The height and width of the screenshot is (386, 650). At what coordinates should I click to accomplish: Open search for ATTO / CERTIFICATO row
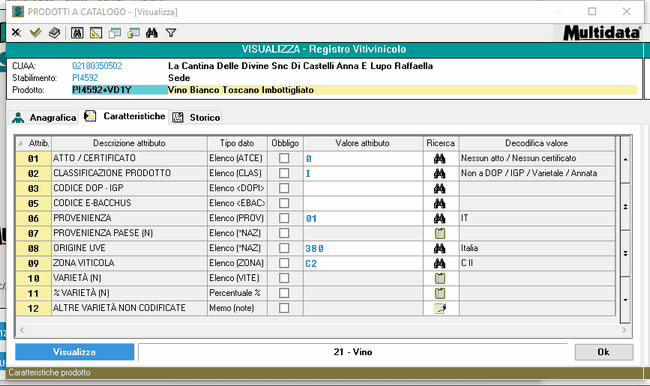[x=440, y=158]
